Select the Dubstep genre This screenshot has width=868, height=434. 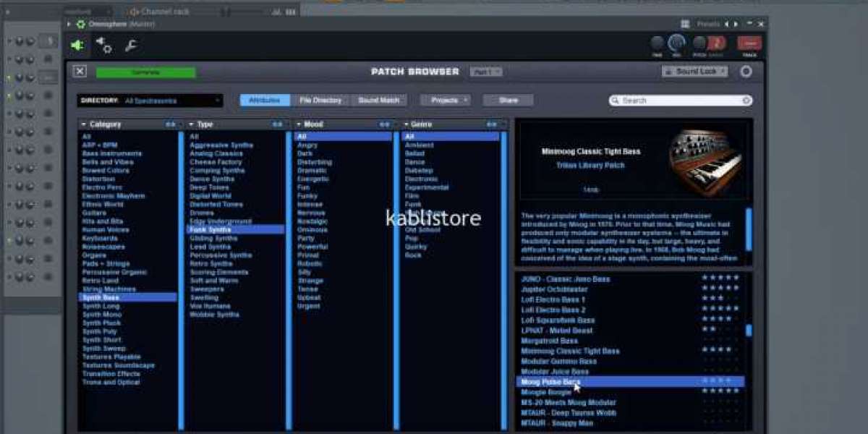(420, 170)
